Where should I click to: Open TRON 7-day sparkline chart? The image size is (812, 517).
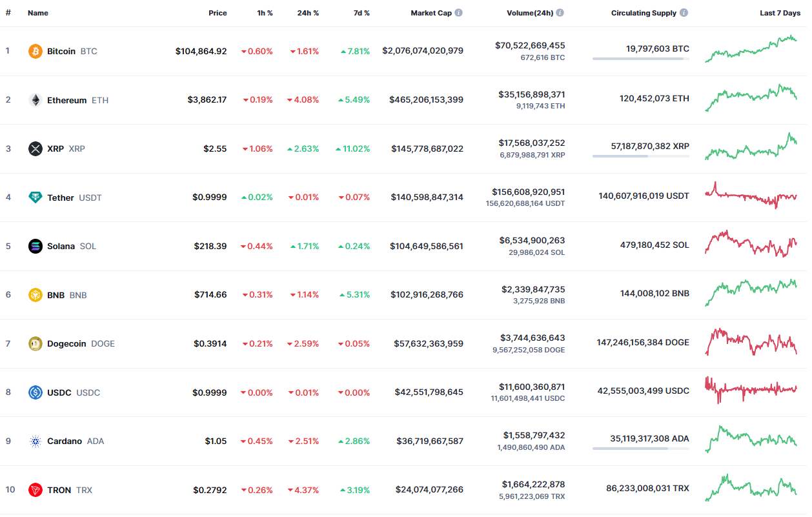(x=751, y=487)
